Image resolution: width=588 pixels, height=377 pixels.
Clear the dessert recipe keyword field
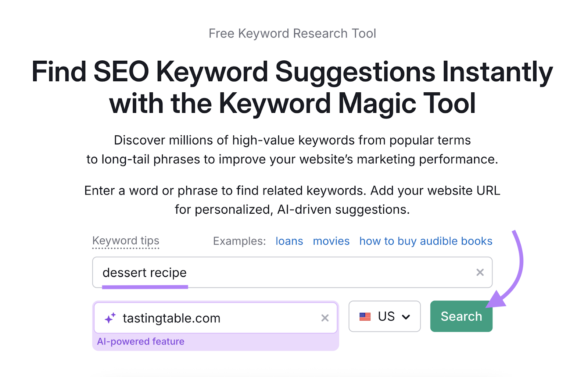(x=480, y=272)
